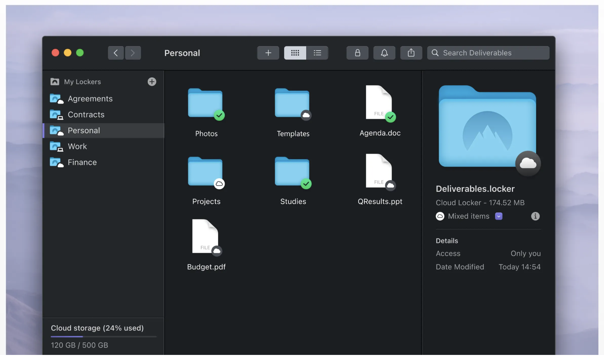The height and width of the screenshot is (364, 604).
Task: Select the Studies folder
Action: 293,181
